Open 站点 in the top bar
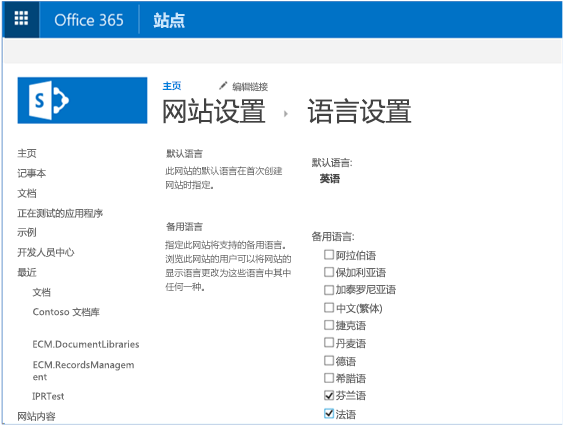This screenshot has height=426, width=564. tap(169, 20)
